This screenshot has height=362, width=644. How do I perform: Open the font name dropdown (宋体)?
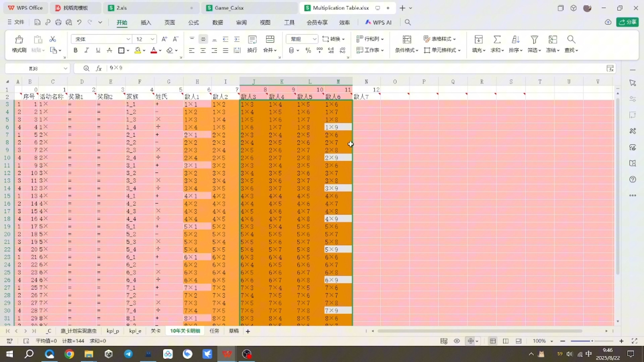(x=128, y=39)
